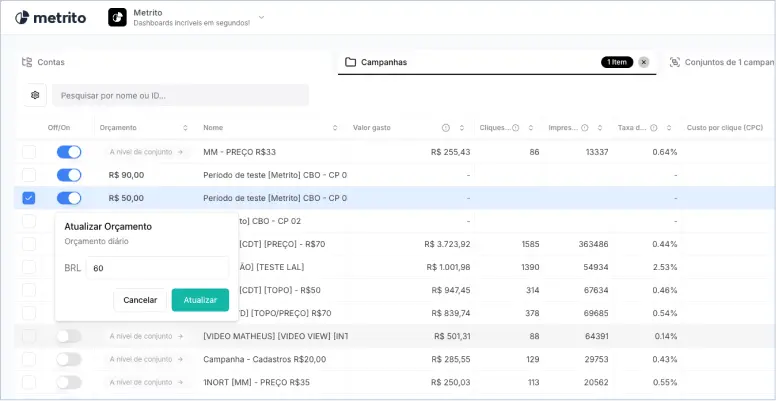Uncheck the selected R$ 50,00 campaign row
The height and width of the screenshot is (401, 776).
point(29,198)
